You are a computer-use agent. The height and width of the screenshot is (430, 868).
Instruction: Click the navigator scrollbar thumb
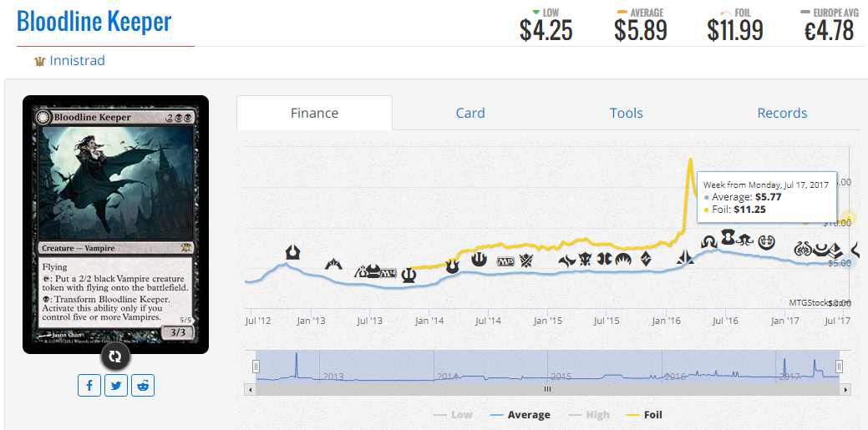[547, 390]
